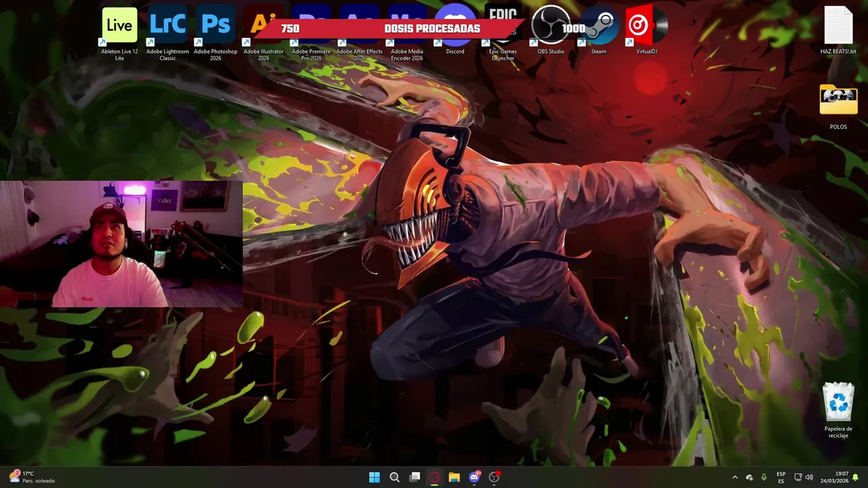Open File Explorer from the taskbar
Screen dimensions: 868x488
coord(454,477)
